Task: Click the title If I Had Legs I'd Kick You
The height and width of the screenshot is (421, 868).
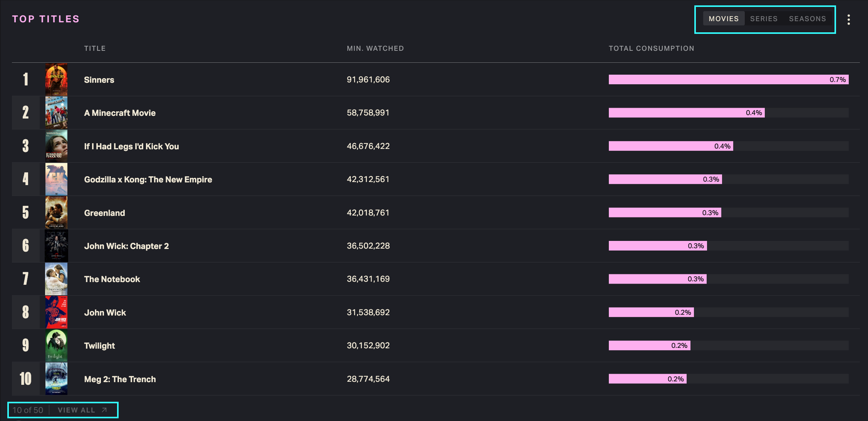Action: tap(131, 147)
